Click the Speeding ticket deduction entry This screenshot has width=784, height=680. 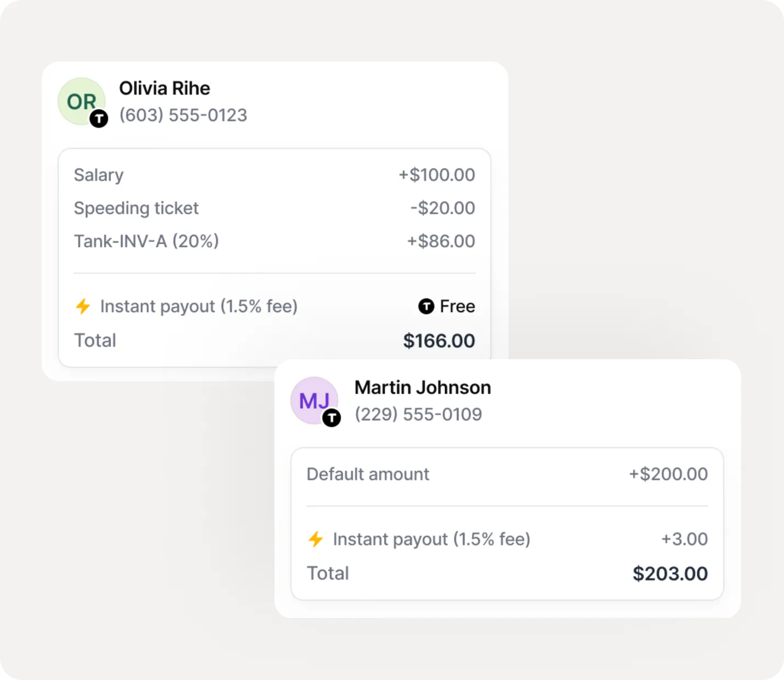click(136, 208)
